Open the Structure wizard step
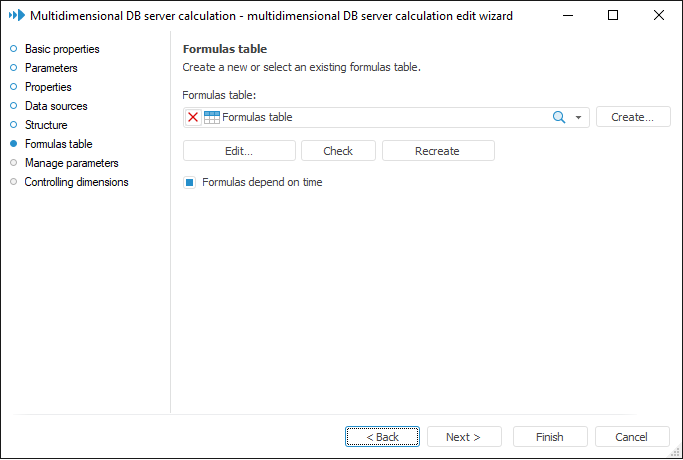Image resolution: width=683 pixels, height=460 pixels. (46, 125)
